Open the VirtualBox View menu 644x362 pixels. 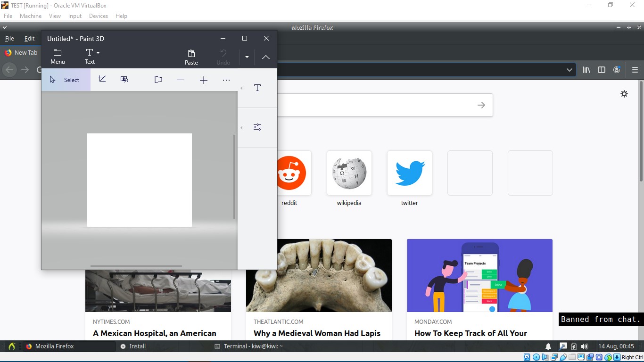(55, 16)
